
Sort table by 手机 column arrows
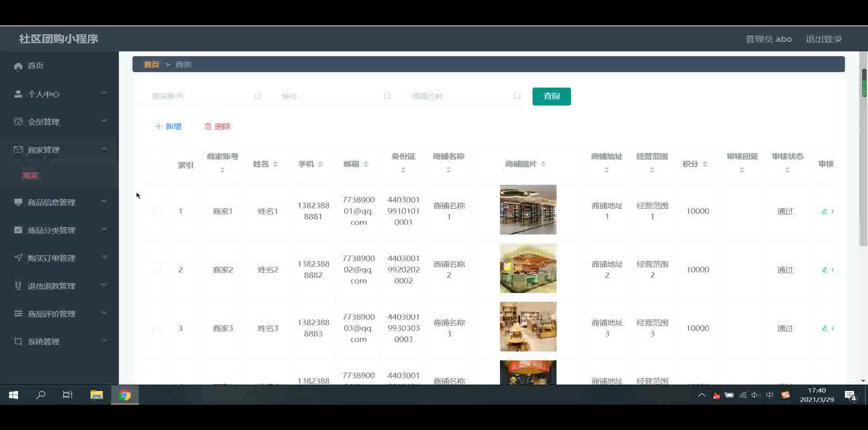pos(321,164)
